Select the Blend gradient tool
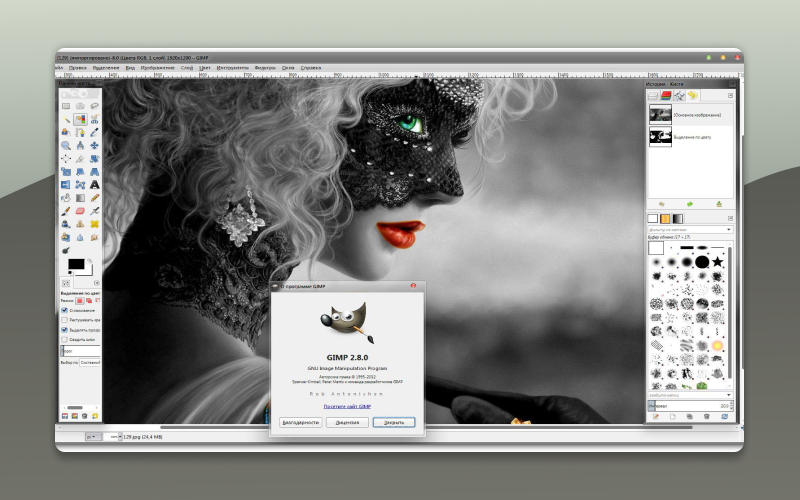 pos(80,198)
